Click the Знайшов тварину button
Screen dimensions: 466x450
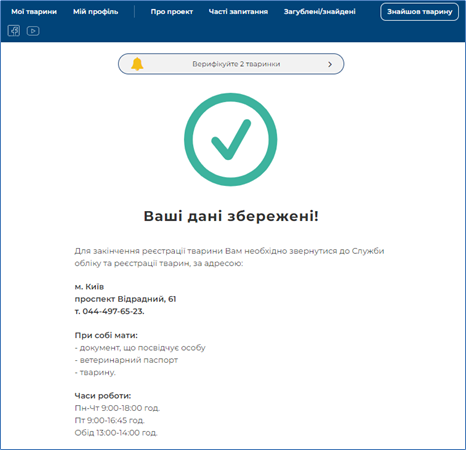click(419, 12)
